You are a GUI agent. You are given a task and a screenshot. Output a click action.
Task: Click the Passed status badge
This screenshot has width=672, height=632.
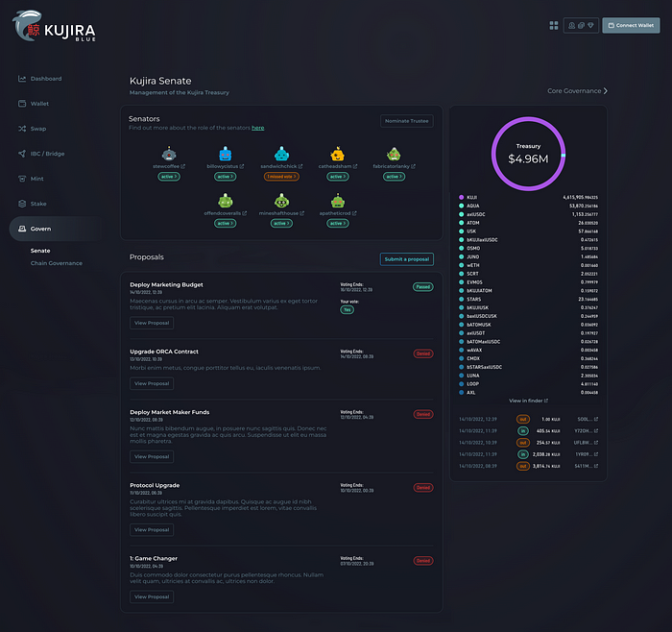click(423, 287)
